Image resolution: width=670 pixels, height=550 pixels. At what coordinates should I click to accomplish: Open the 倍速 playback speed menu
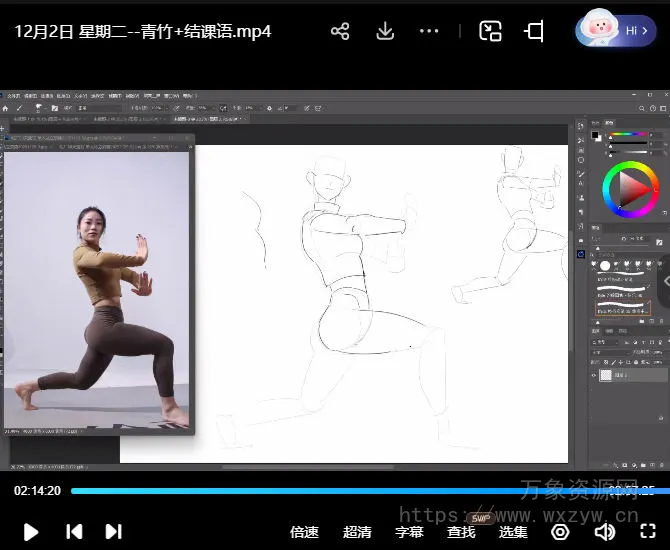tap(304, 532)
